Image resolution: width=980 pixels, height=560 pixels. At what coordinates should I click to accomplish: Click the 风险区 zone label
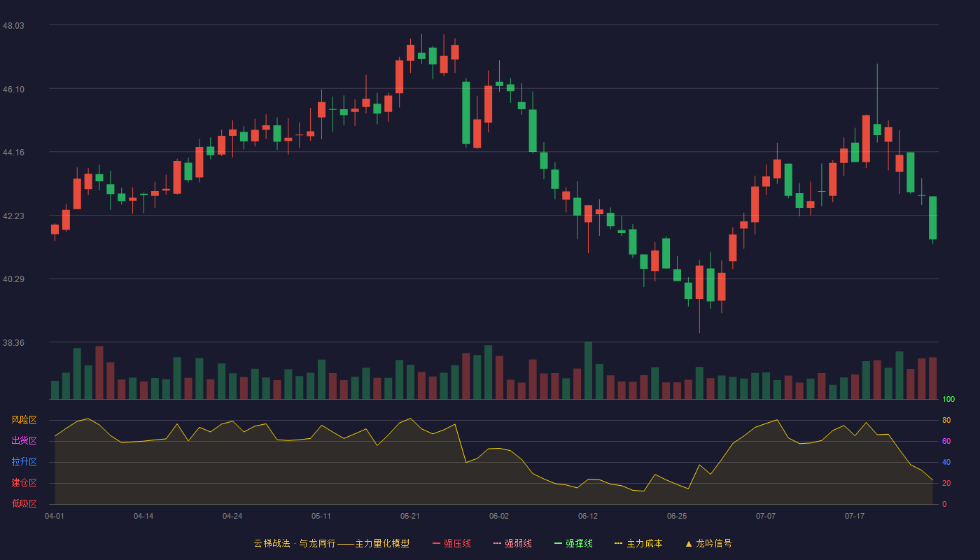(x=24, y=420)
